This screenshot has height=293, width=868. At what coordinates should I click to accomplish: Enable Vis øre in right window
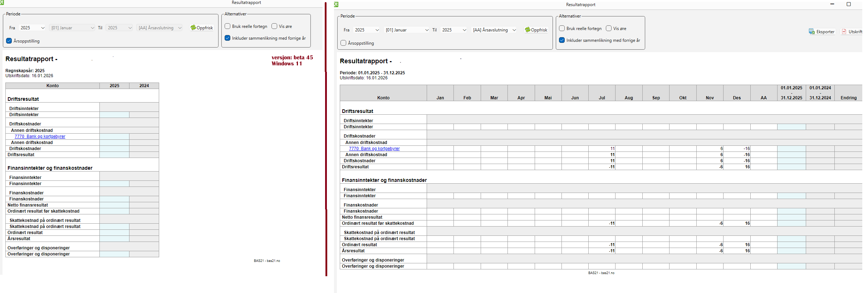point(609,28)
